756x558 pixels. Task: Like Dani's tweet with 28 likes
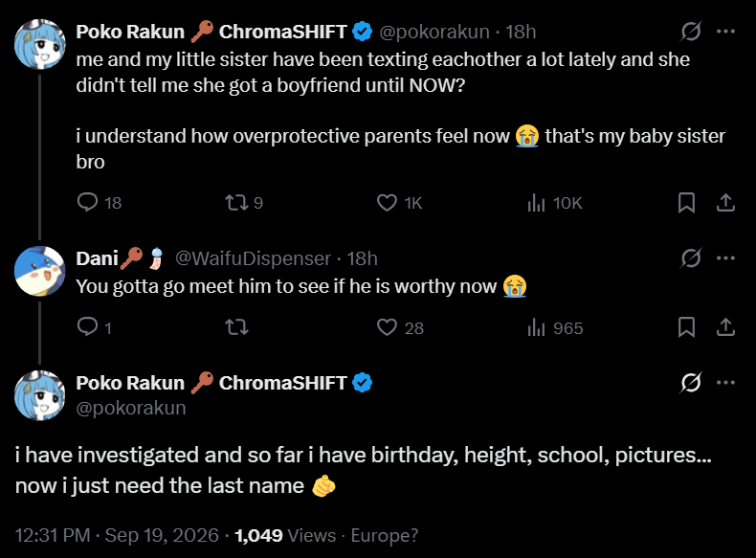(387, 327)
